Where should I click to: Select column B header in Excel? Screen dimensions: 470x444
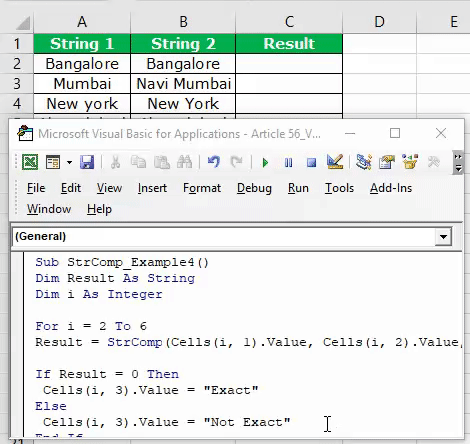click(x=183, y=22)
